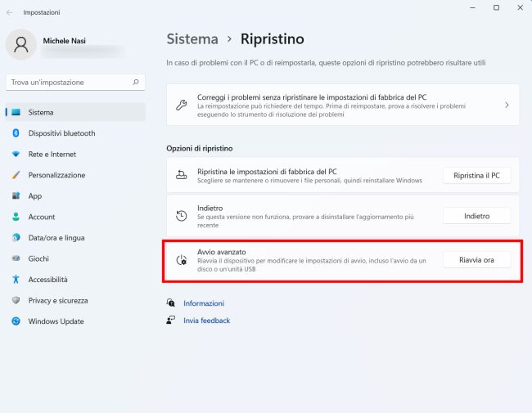
Task: Click the Ripristino page title
Action: [x=272, y=39]
